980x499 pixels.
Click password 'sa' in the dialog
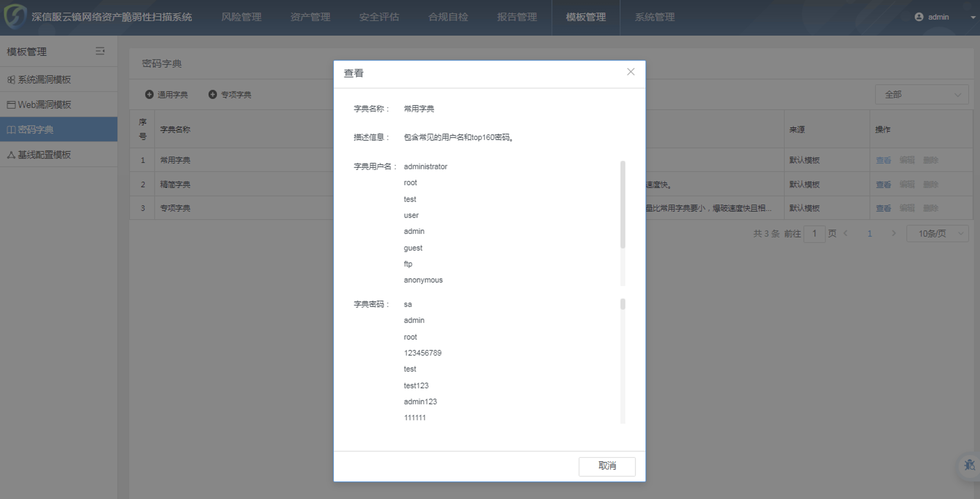408,304
